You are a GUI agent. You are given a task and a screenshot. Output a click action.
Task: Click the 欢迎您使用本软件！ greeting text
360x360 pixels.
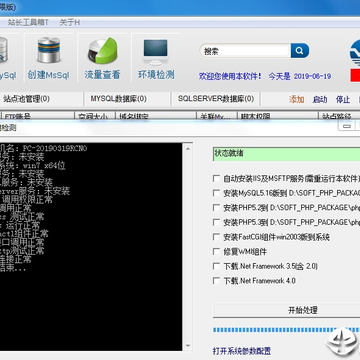230,76
